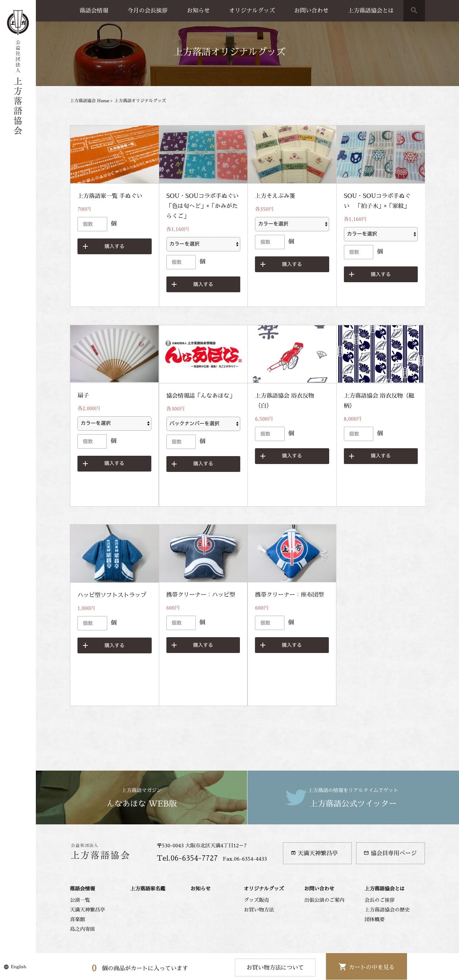
Task: Click the Twitter bird icon banner
Action: 296,797
